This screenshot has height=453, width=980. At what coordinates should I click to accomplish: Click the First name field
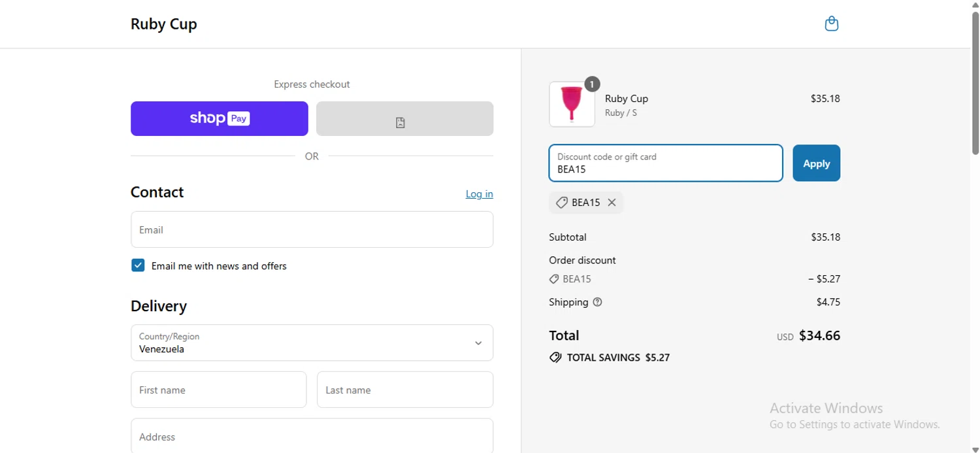219,390
